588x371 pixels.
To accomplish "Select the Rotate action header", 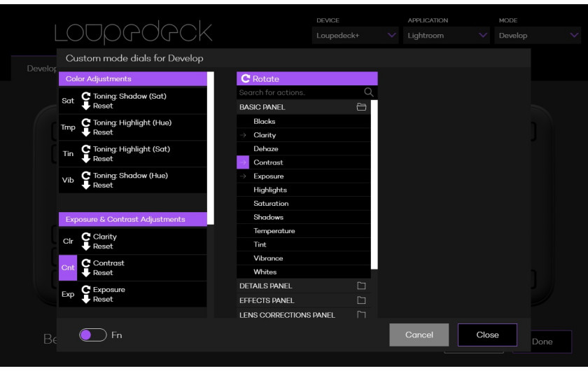I will pyautogui.click(x=307, y=78).
